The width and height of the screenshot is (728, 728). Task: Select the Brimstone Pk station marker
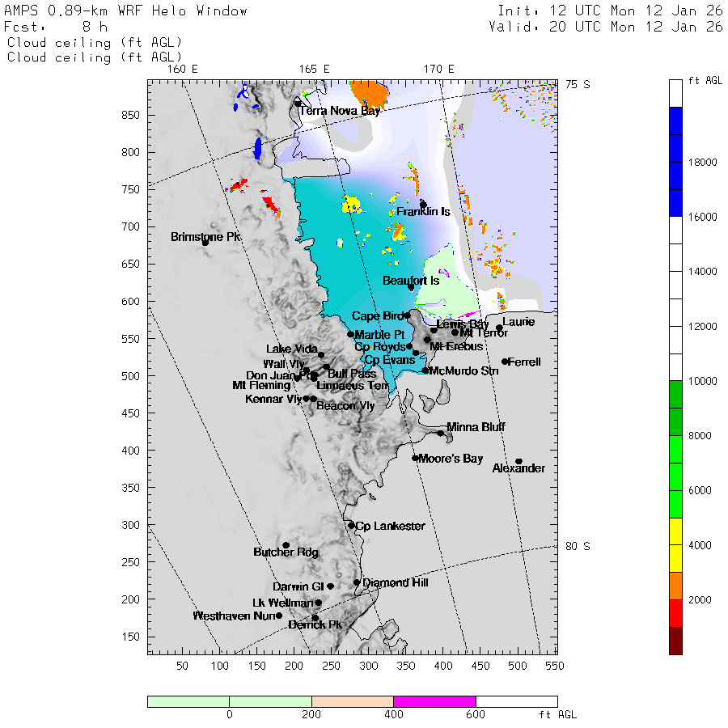click(205, 242)
